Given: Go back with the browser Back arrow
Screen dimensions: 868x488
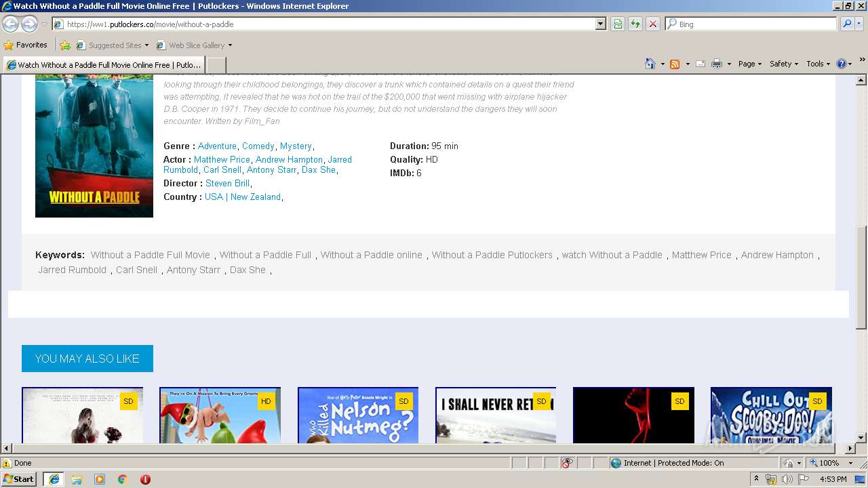Looking at the screenshot, I should (x=10, y=24).
